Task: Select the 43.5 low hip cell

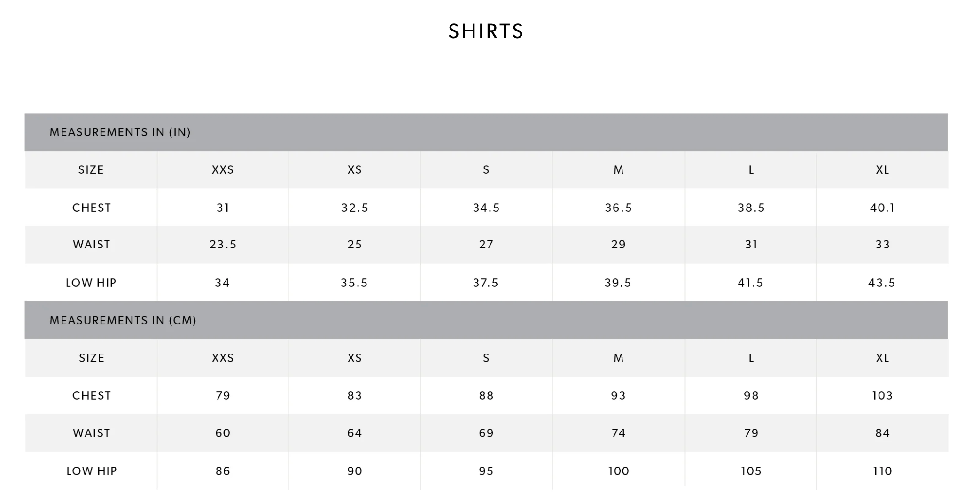Action: (x=882, y=283)
